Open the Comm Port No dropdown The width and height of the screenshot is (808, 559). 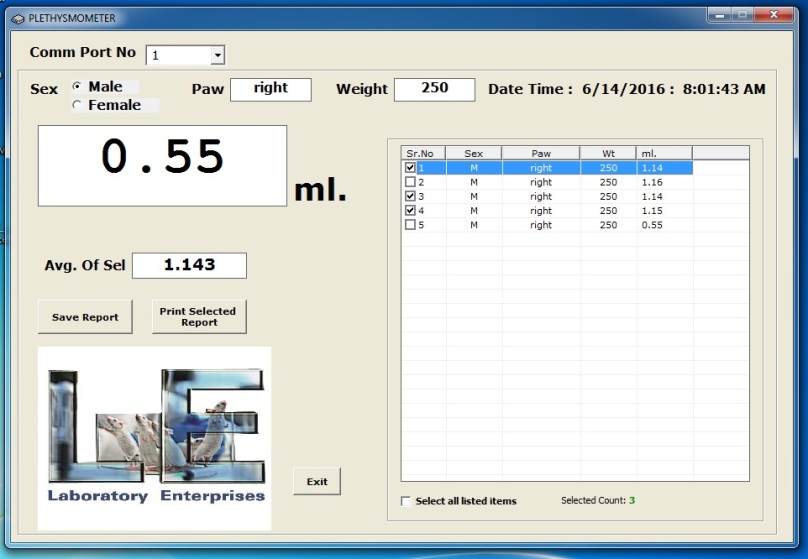(217, 55)
